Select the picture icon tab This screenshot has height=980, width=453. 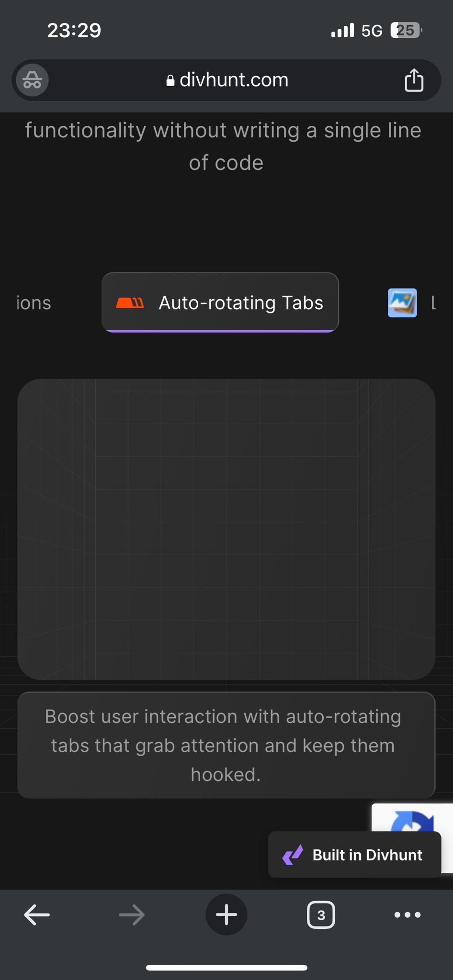(x=402, y=302)
